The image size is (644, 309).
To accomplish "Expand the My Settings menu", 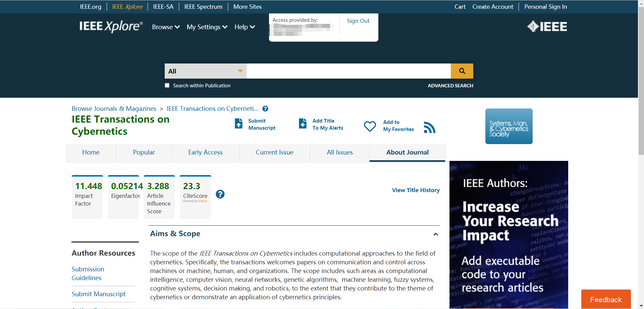I will [x=207, y=27].
